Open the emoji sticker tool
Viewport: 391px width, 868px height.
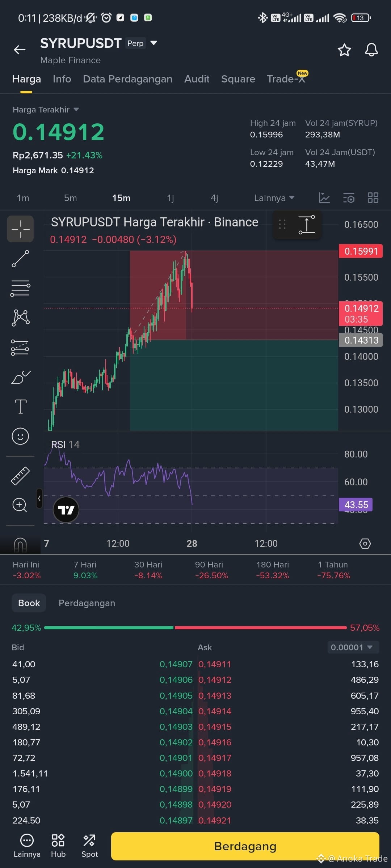20,436
